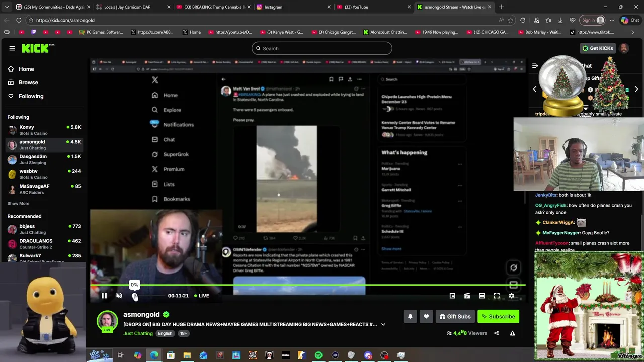Open MsSavageAF channel in Following list
This screenshot has width=644, height=362.
tap(44, 189)
